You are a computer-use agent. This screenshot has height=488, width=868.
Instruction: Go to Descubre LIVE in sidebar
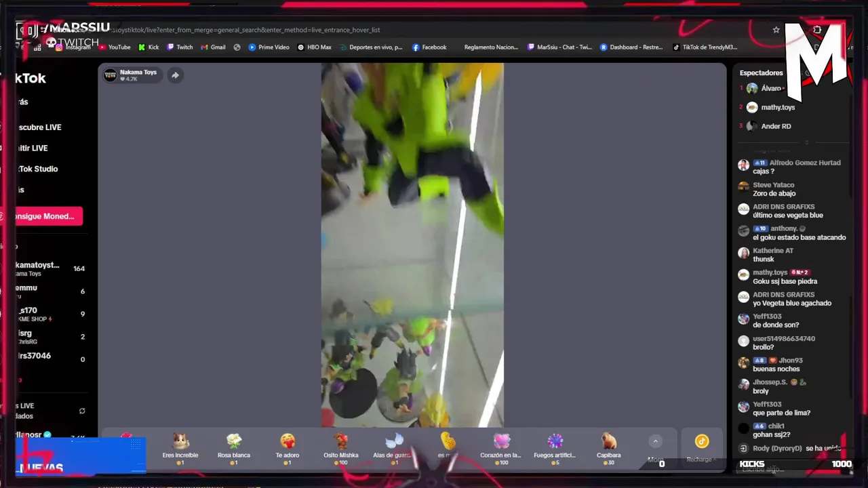(40, 127)
